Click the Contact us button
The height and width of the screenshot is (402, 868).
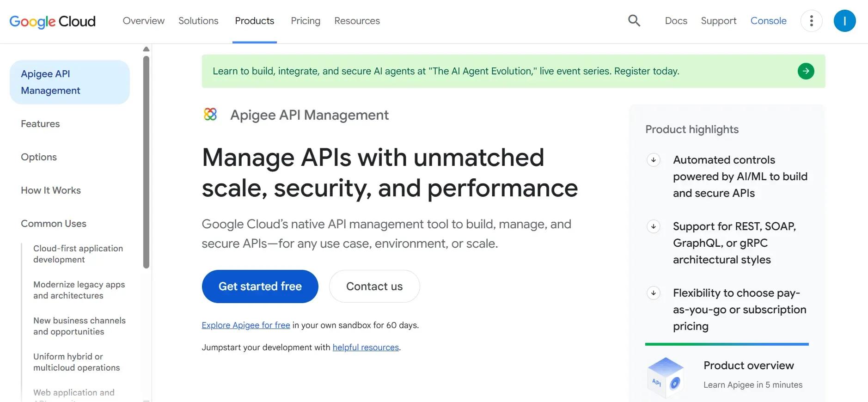click(374, 286)
